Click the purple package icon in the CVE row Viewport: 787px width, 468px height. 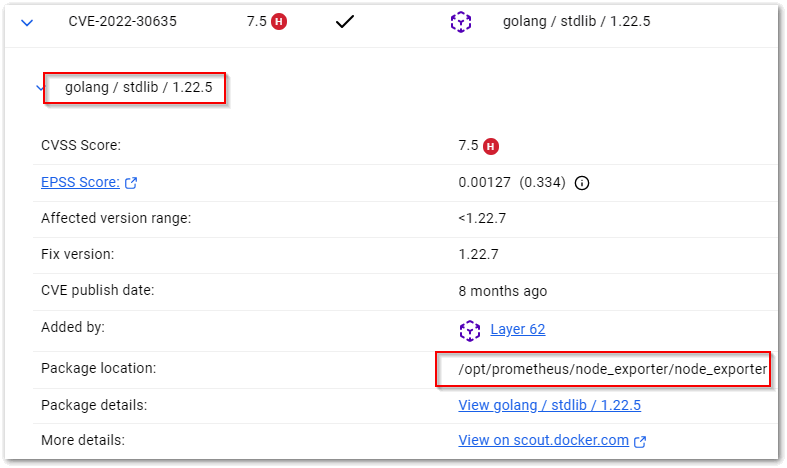[x=461, y=22]
